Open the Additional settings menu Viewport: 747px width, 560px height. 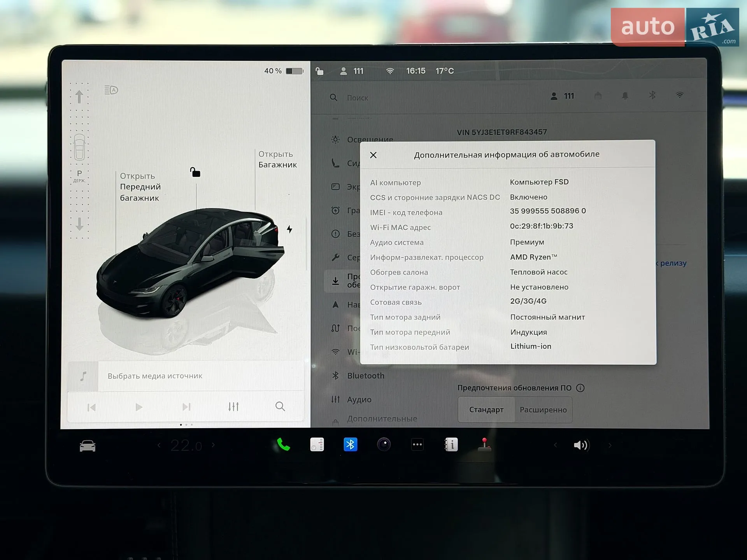374,419
